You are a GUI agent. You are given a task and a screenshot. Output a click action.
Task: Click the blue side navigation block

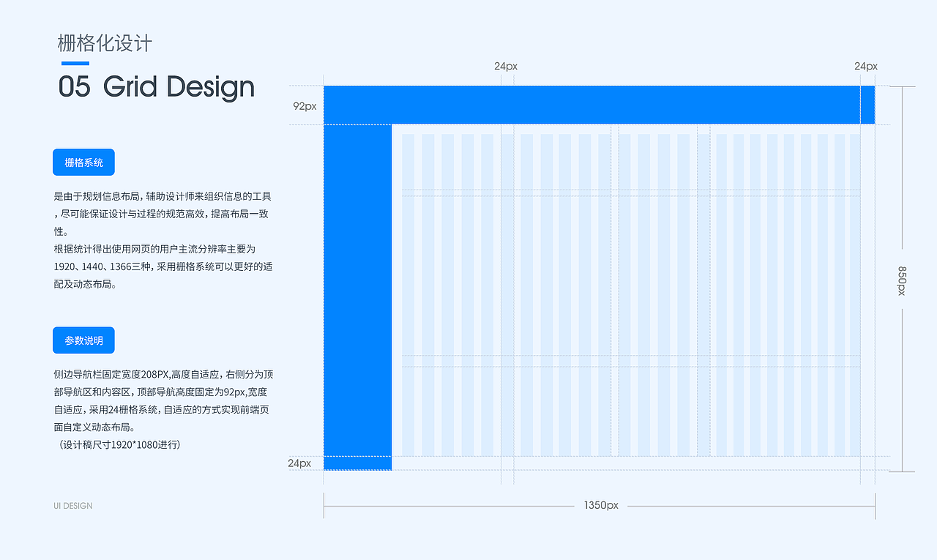coord(357,297)
